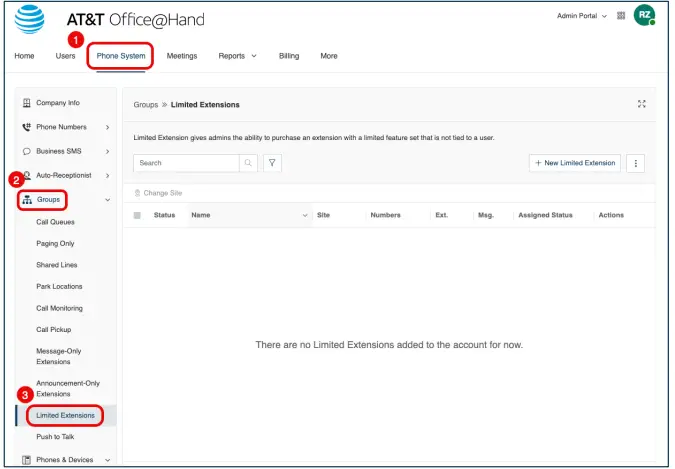This screenshot has height=469, width=675.
Task: Expand the Auto-Receptionist submenu arrow
Action: click(x=107, y=176)
